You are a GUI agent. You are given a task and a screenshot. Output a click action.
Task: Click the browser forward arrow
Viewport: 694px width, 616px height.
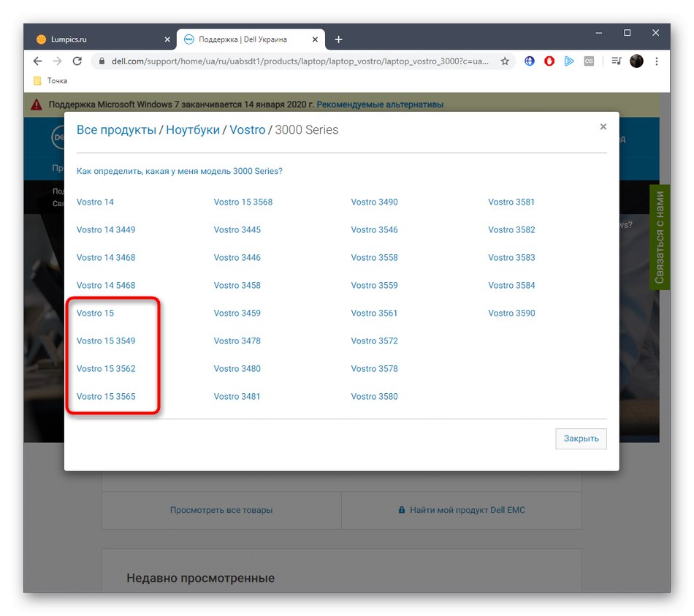pyautogui.click(x=58, y=61)
